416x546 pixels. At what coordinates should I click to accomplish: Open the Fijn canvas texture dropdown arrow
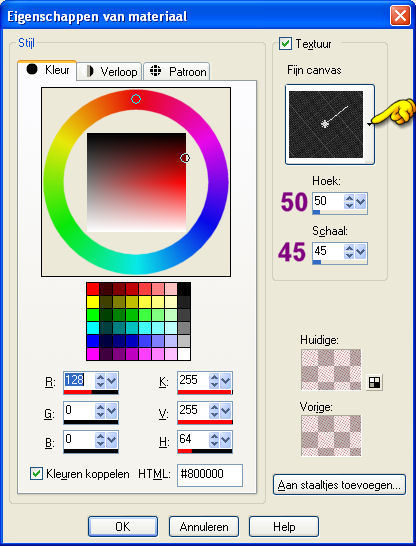pos(370,124)
